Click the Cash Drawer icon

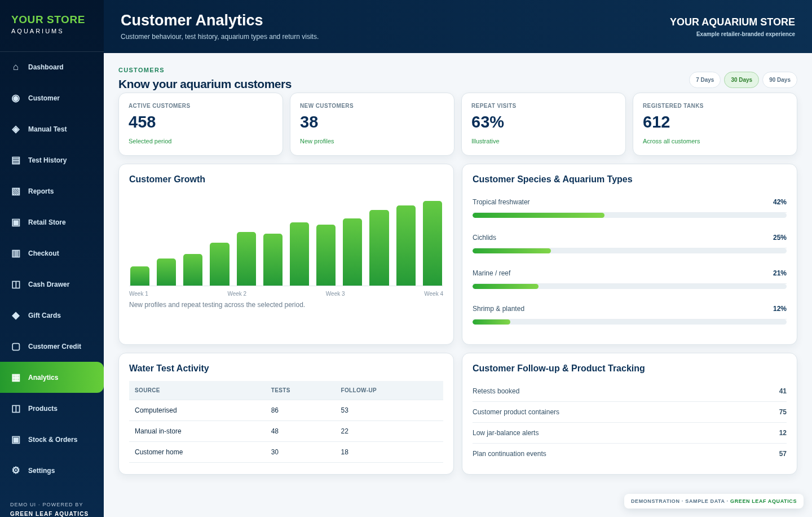pyautogui.click(x=16, y=284)
